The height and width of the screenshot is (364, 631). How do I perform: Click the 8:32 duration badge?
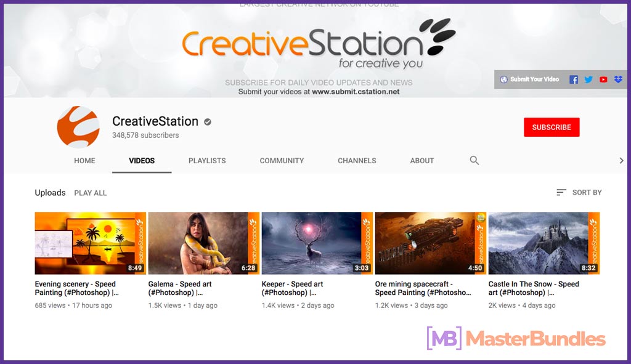pyautogui.click(x=588, y=268)
